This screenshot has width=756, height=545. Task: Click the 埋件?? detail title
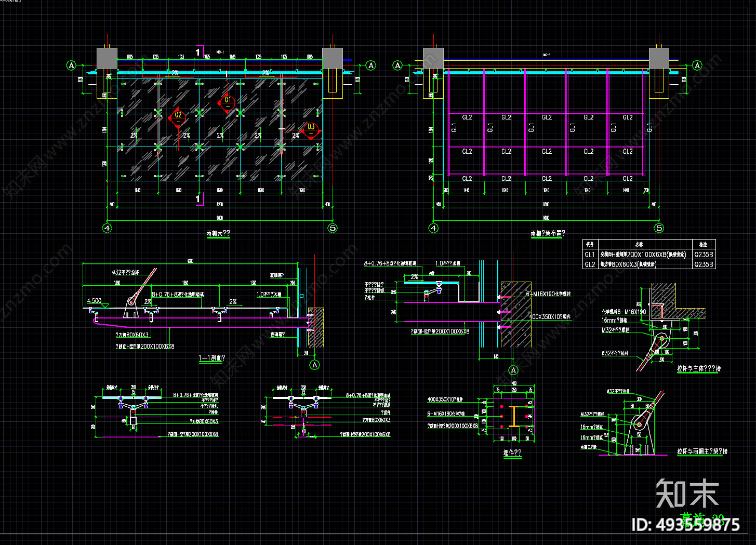tap(512, 453)
